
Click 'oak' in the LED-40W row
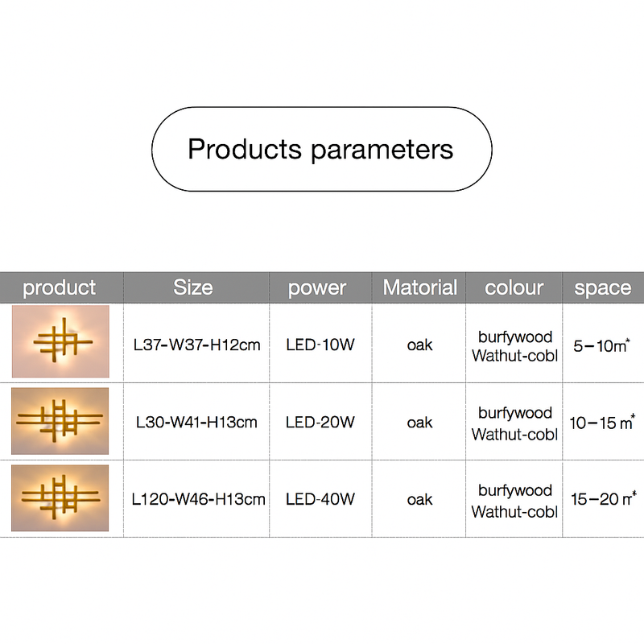coord(419,499)
